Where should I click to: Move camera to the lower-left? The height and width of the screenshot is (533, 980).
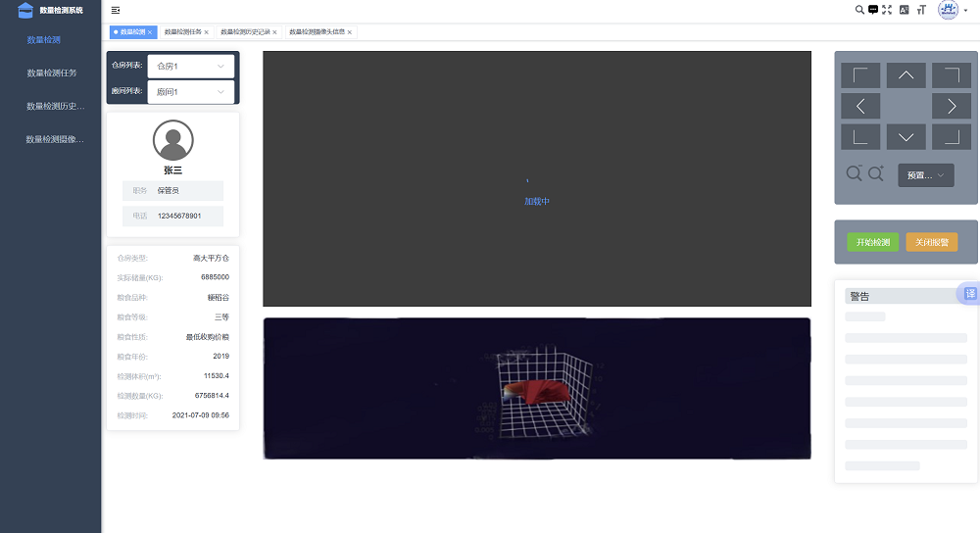coord(860,137)
